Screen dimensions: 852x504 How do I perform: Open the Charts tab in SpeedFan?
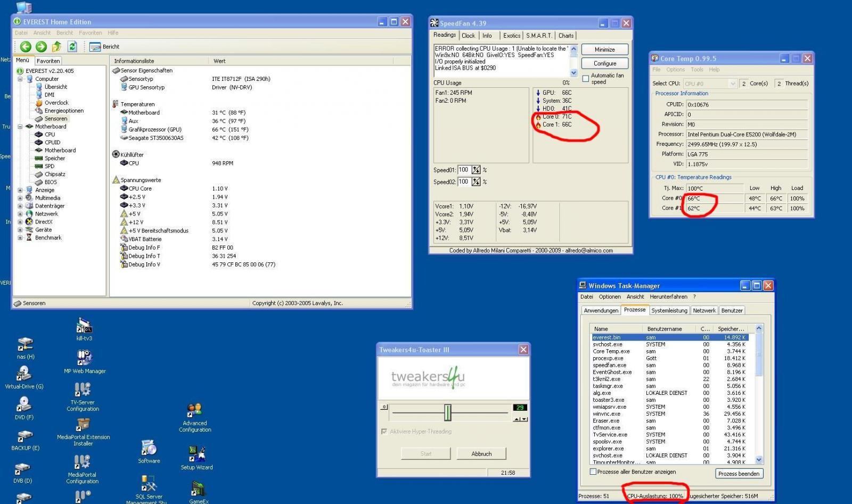click(566, 36)
